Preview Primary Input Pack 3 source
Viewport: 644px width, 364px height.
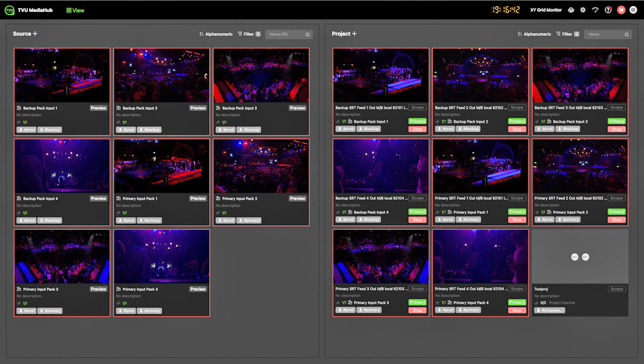point(98,289)
